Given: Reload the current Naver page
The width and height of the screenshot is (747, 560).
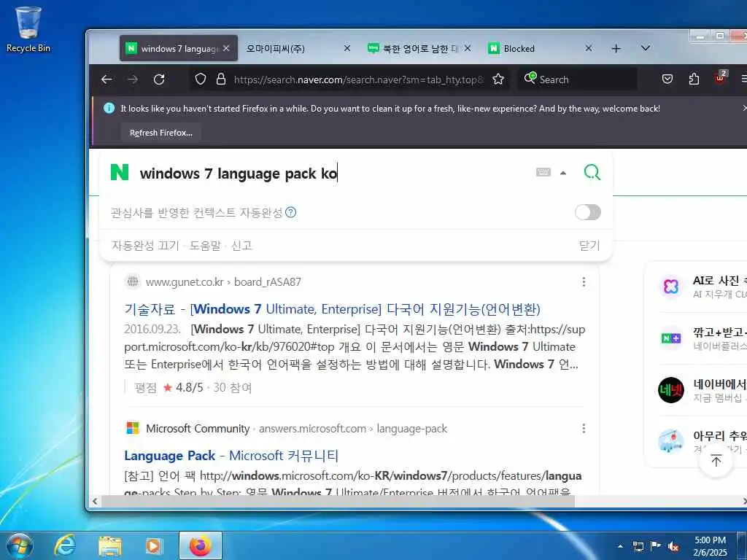Looking at the screenshot, I should pos(159,79).
